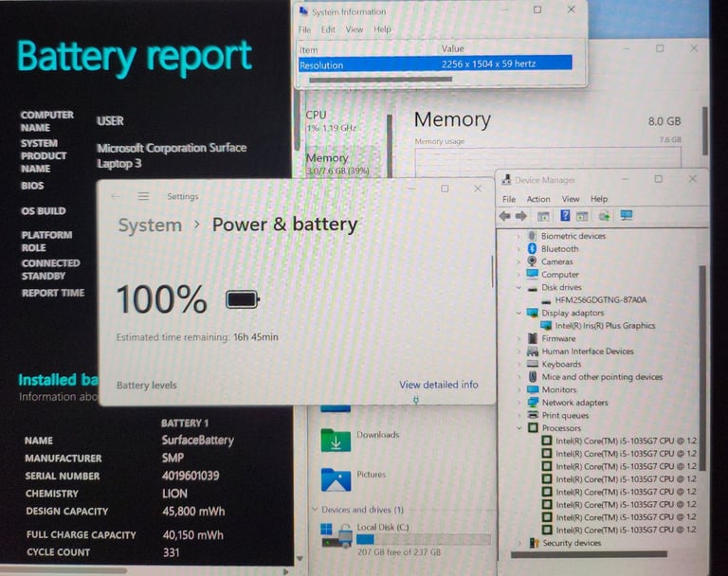This screenshot has width=728, height=576.
Task: Open Downloads folder in File Explorer
Action: [360, 440]
